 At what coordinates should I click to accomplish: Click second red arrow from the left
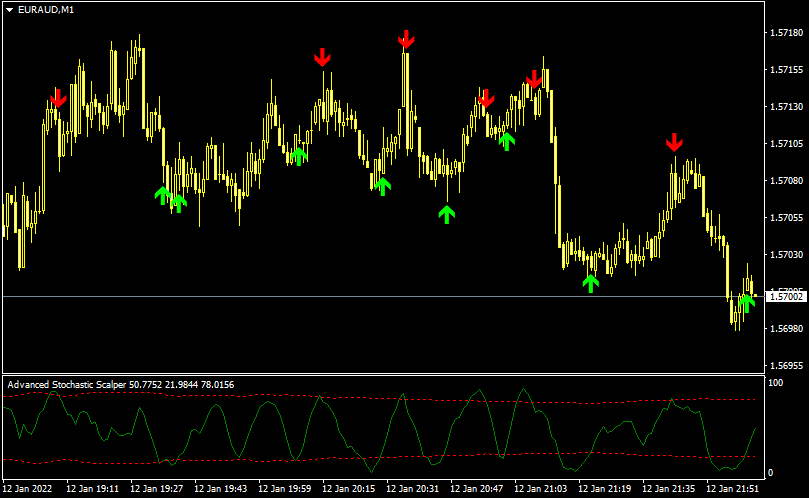tap(322, 57)
